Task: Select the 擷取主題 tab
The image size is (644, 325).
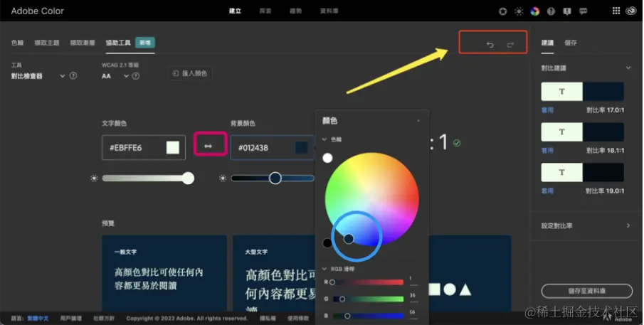Action: pyautogui.click(x=47, y=43)
